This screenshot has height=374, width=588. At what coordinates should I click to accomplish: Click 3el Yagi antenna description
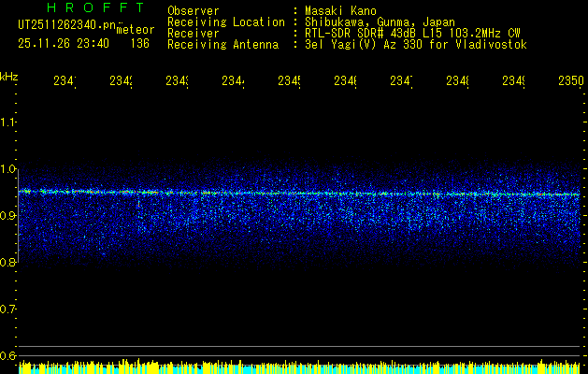(416, 45)
